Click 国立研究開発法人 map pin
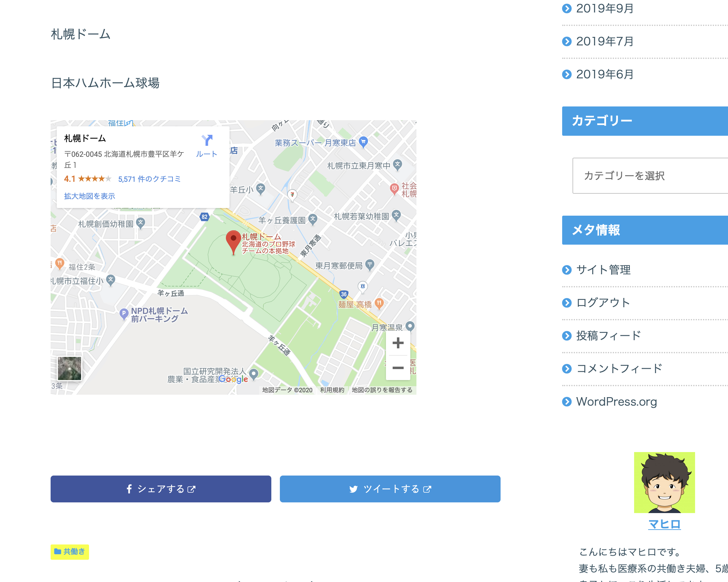Viewport: 728px width, 582px height. (254, 374)
